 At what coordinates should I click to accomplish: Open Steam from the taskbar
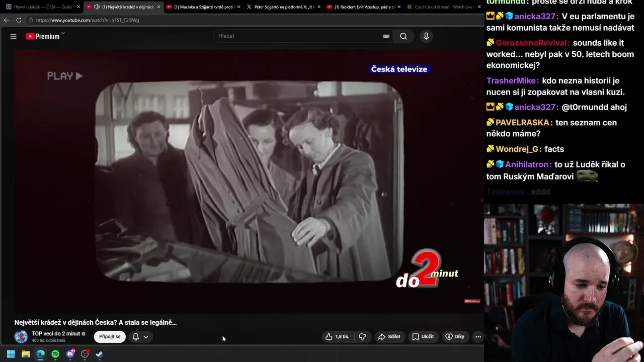[x=100, y=354]
